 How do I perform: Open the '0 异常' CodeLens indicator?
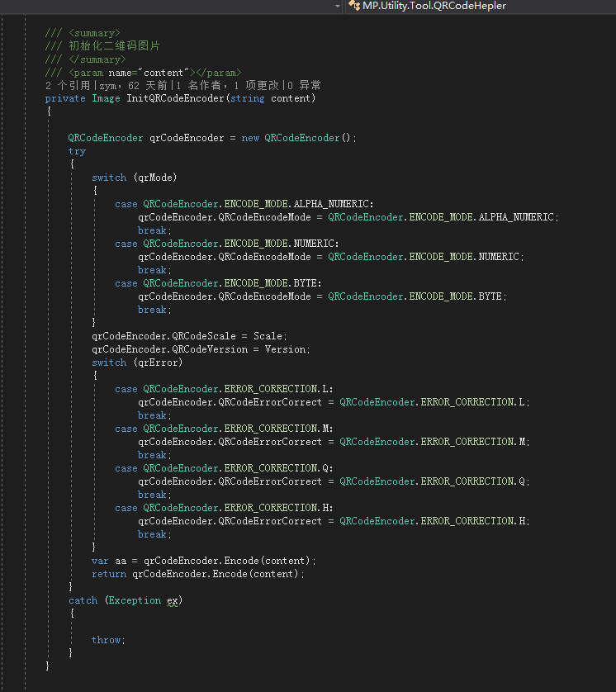[304, 85]
